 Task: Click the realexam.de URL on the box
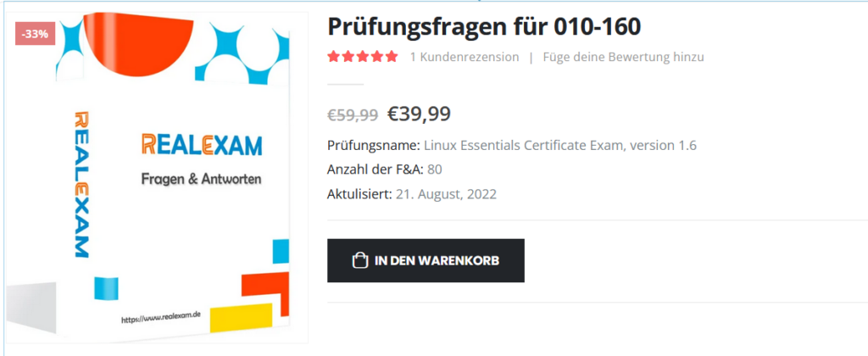[160, 317]
